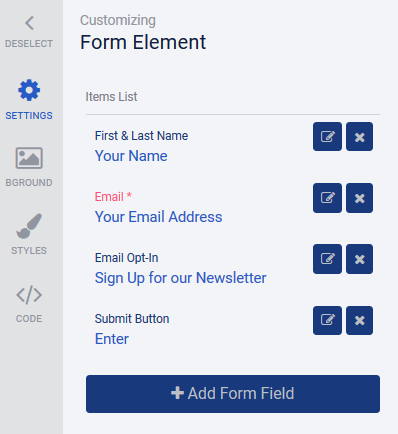Select 'Sign Up for our Newsletter' text

pyautogui.click(x=180, y=278)
